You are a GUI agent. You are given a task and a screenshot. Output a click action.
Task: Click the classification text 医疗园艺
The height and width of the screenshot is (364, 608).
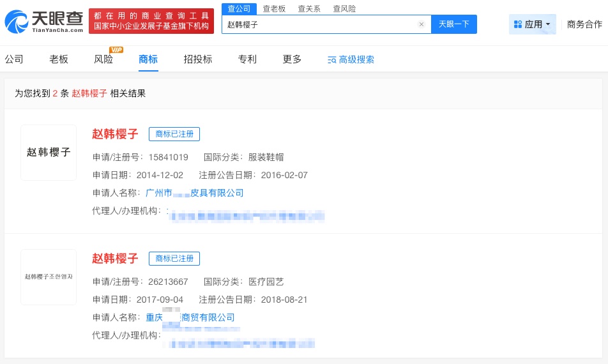click(x=266, y=282)
